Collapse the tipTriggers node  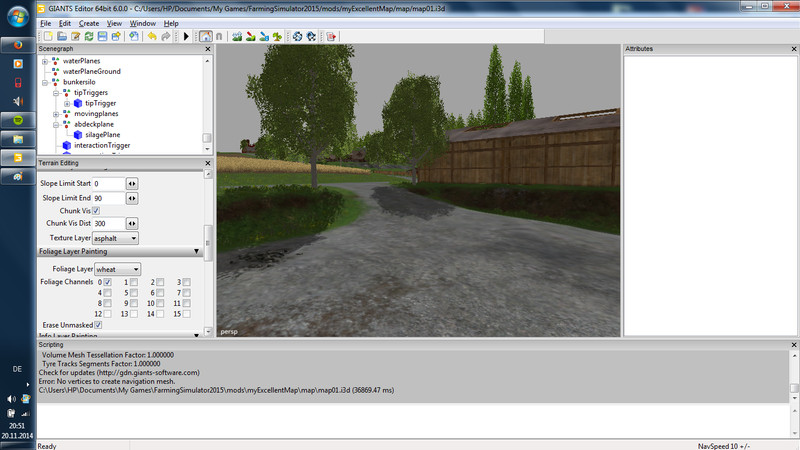coord(56,93)
